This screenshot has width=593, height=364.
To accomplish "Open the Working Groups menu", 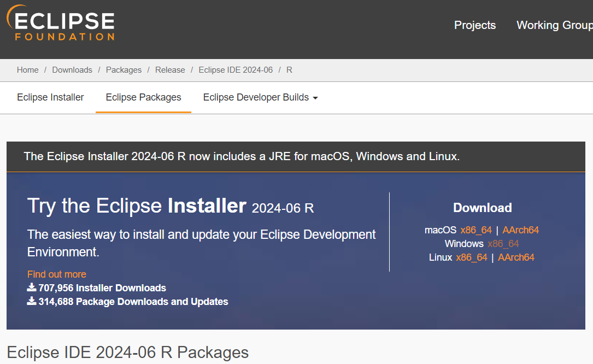I will 554,25.
